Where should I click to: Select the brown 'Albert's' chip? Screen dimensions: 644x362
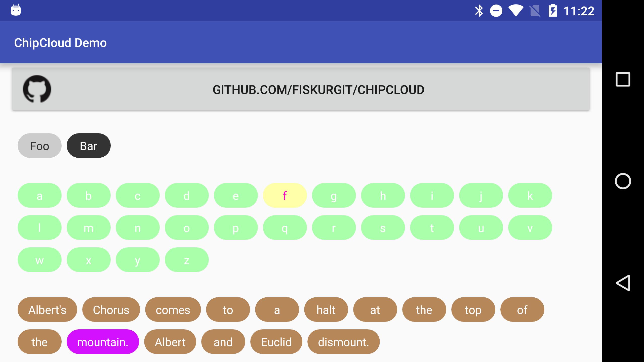click(48, 309)
